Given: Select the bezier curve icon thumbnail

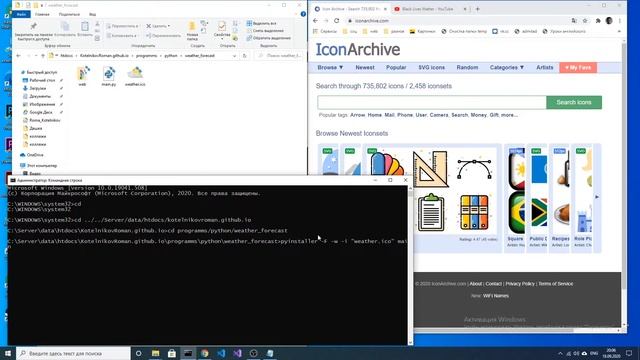Looking at the screenshot, I should click(474, 169).
